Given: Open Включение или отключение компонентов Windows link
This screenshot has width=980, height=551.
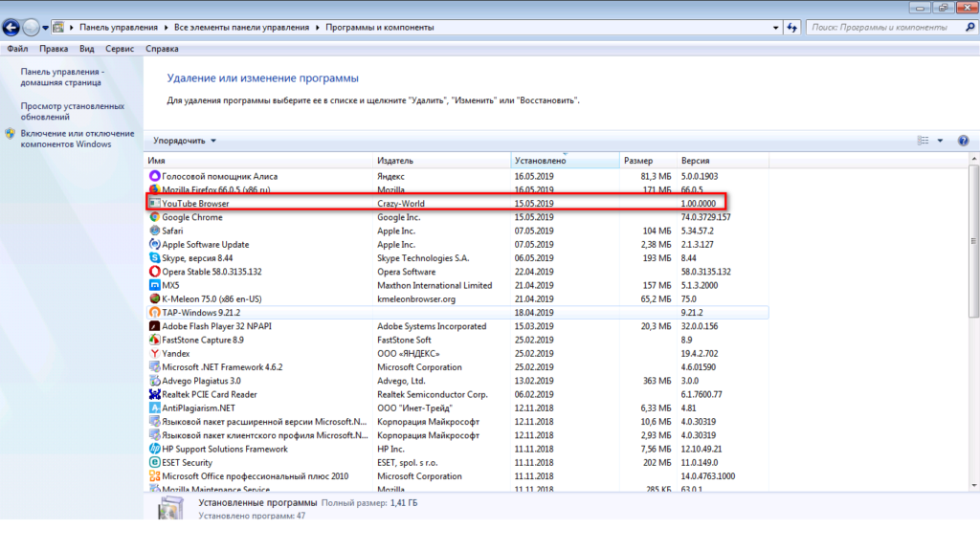Looking at the screenshot, I should point(78,139).
